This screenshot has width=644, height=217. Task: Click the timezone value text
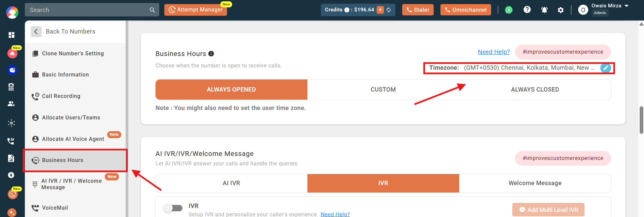click(529, 68)
